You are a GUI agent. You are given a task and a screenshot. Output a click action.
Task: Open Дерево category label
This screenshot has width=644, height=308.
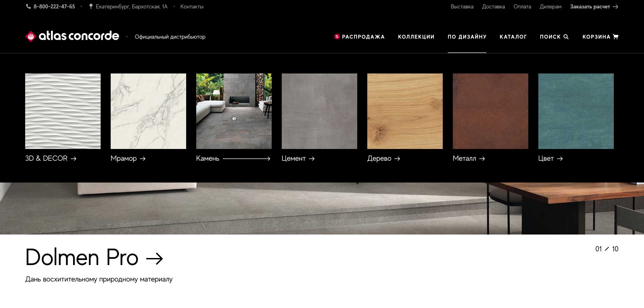[x=379, y=159]
